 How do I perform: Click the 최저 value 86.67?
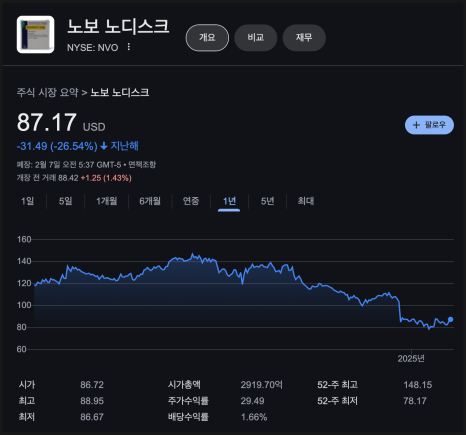click(92, 417)
